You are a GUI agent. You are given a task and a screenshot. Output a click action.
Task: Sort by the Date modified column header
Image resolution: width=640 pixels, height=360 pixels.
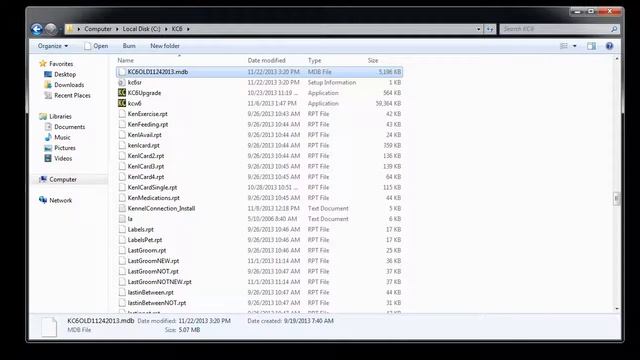pyautogui.click(x=267, y=60)
